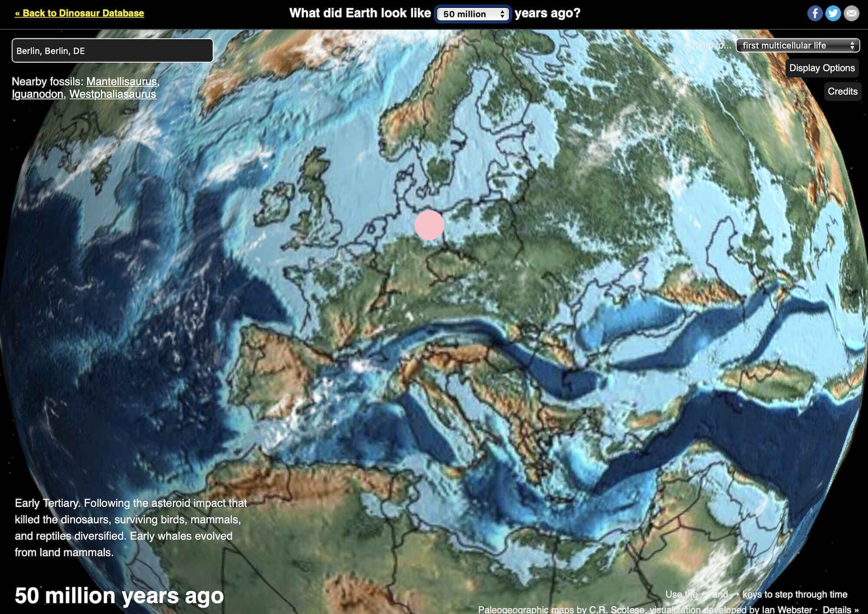Open the Westphaliasaurus fossil link

pos(112,94)
